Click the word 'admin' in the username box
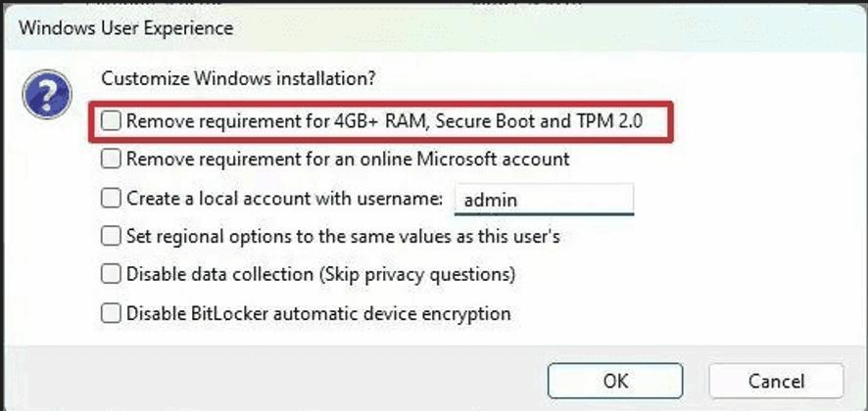The image size is (868, 411). point(491,200)
